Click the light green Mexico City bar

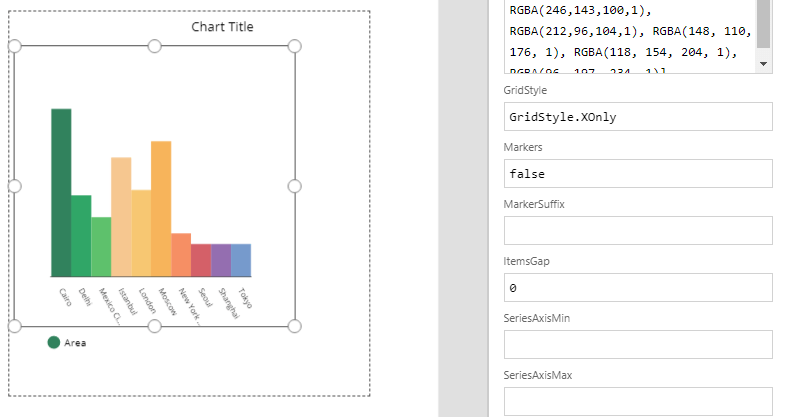click(x=101, y=247)
